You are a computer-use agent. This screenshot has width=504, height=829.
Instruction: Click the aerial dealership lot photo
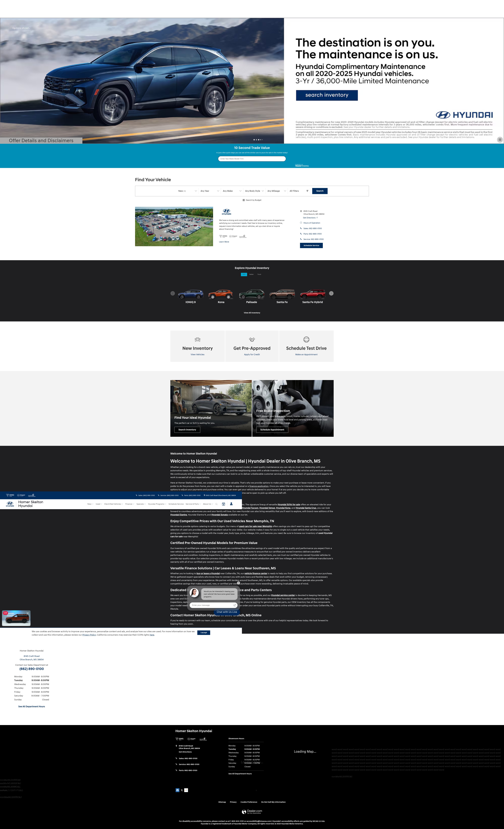[174, 226]
